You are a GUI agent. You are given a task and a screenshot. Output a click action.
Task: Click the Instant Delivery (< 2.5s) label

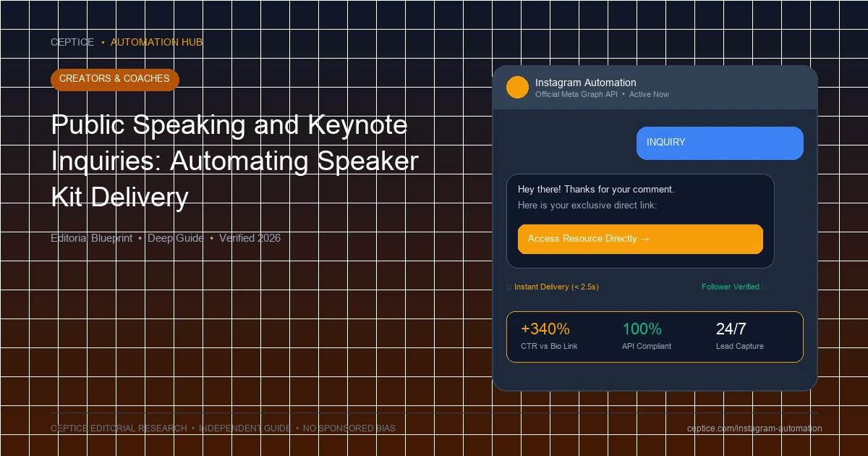(556, 287)
